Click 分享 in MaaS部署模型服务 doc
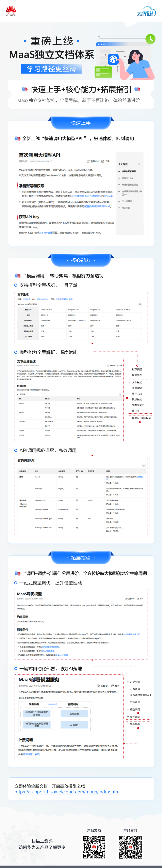The height and width of the screenshot is (868, 162). coord(115,685)
